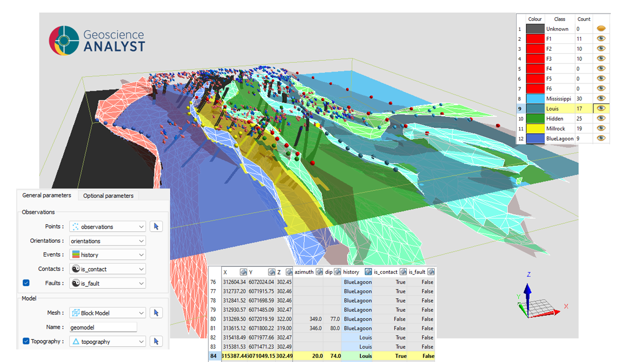
Task: Click the icon in the azimuth column header
Action: pyautogui.click(x=318, y=272)
